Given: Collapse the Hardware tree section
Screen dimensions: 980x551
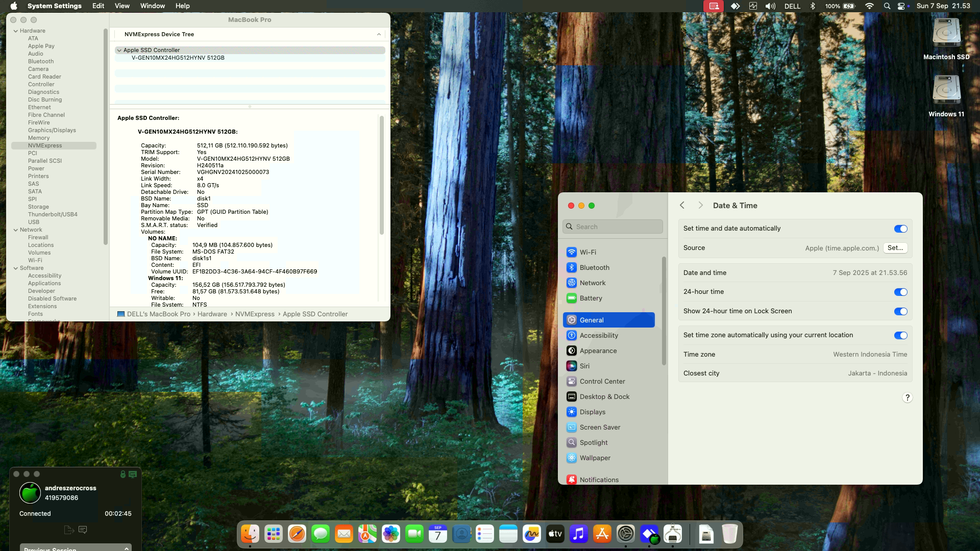Looking at the screenshot, I should pyautogui.click(x=16, y=31).
